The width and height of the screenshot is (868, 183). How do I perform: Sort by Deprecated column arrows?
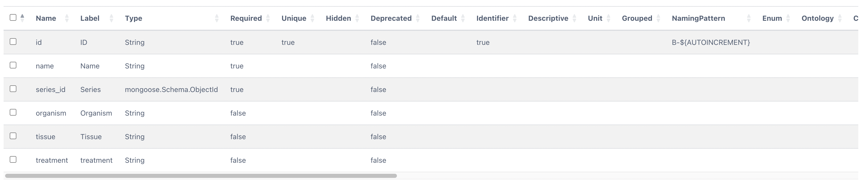click(x=418, y=18)
